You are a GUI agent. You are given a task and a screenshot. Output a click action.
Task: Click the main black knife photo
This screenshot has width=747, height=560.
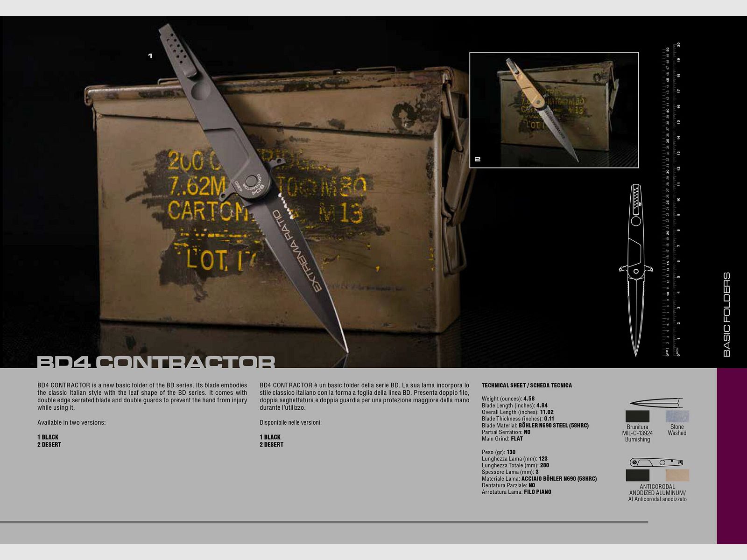click(x=252, y=187)
